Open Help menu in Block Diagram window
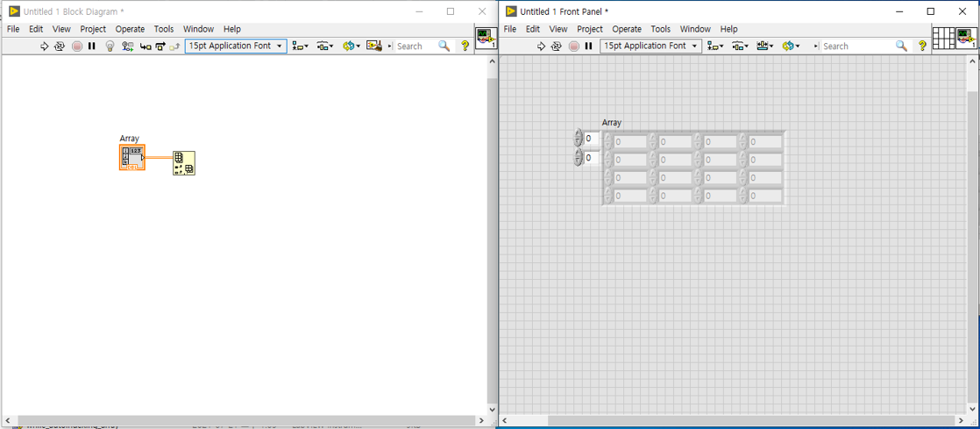 pos(232,29)
